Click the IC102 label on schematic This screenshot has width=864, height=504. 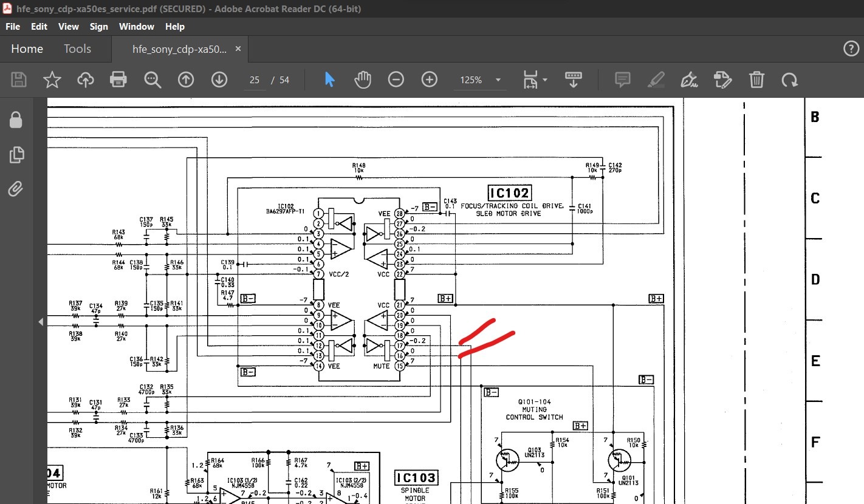tap(510, 194)
